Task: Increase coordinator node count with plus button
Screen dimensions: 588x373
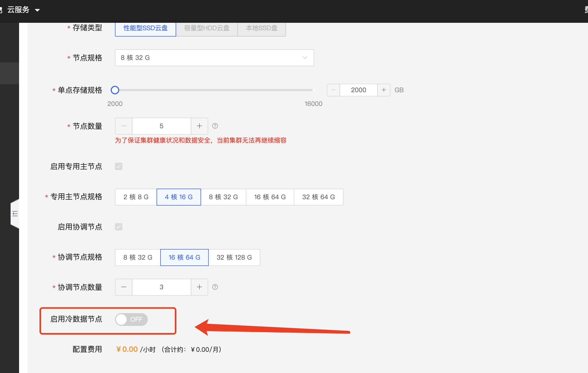Action: (199, 287)
